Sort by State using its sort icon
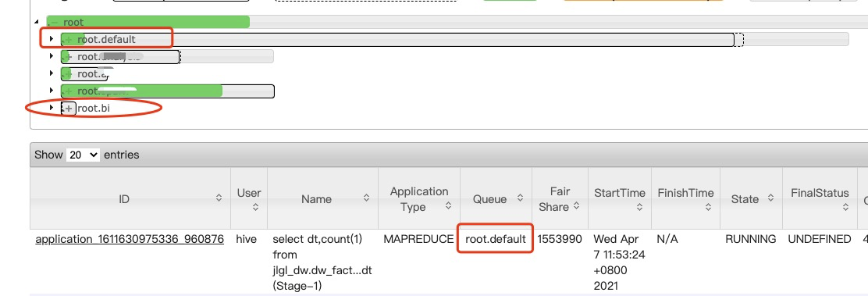The image size is (868, 296). tap(770, 198)
